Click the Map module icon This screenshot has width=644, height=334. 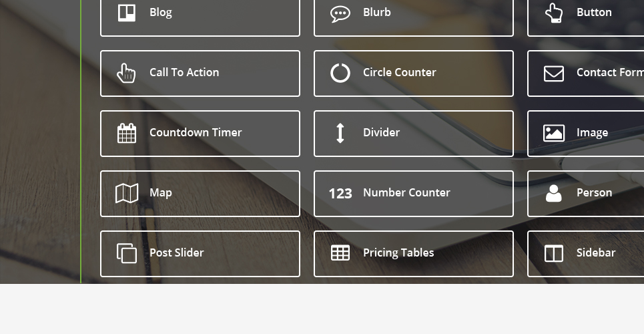click(x=127, y=193)
